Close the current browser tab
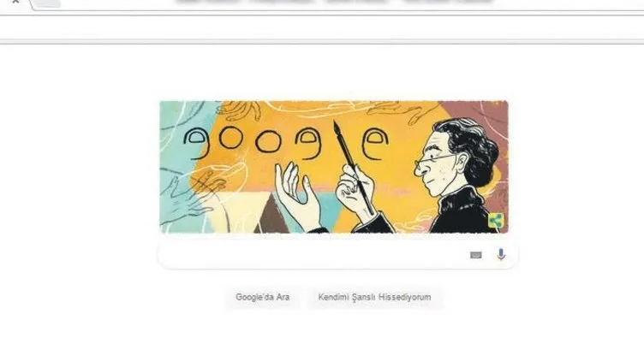This screenshot has width=644, height=338. [15, 2]
